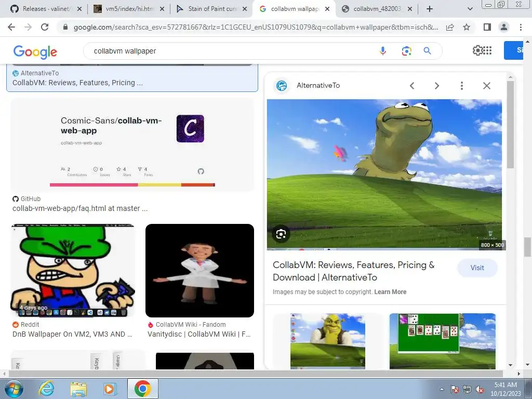Click the address bar URL
Screen dimensions: 532x399
tap(256, 27)
